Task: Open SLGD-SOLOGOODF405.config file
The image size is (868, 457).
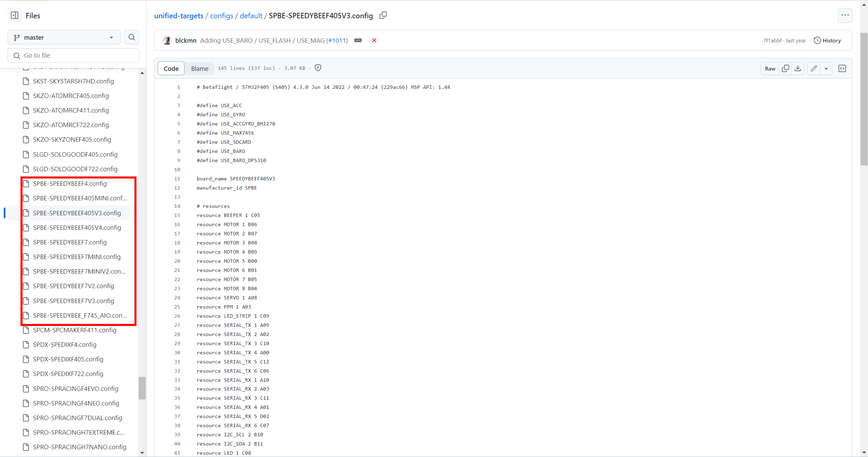Action: [75, 154]
